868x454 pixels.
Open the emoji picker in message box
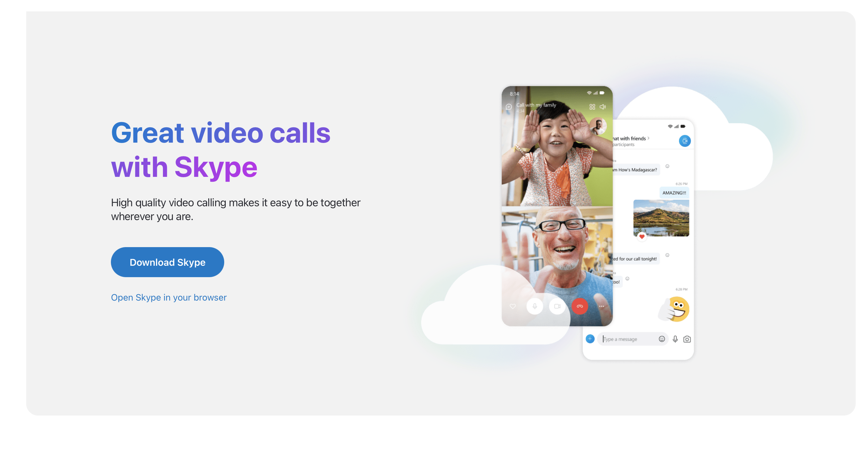coord(662,339)
